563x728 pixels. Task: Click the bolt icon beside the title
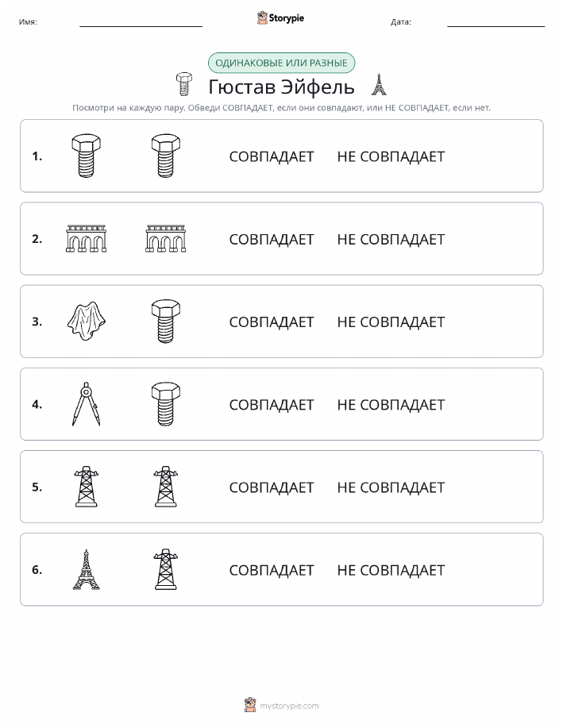pos(184,84)
